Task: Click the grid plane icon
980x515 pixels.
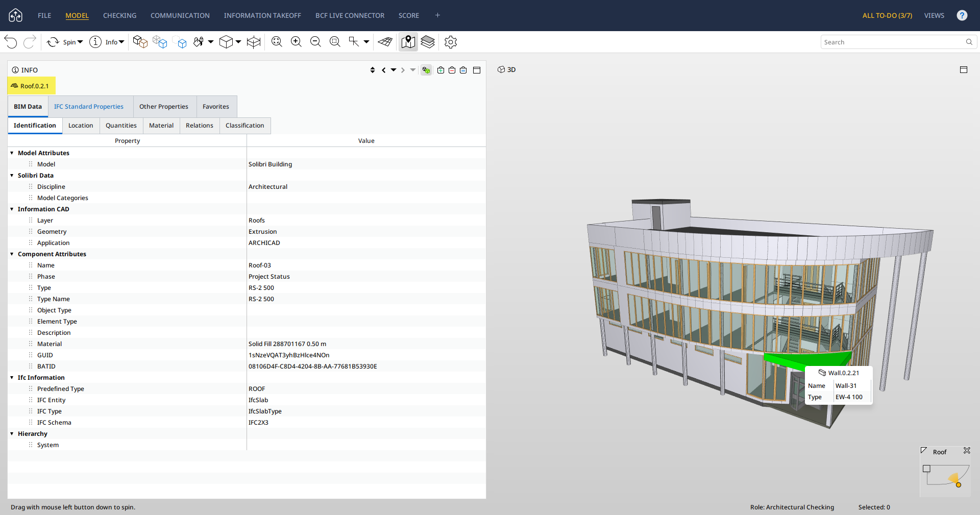Action: (x=385, y=42)
